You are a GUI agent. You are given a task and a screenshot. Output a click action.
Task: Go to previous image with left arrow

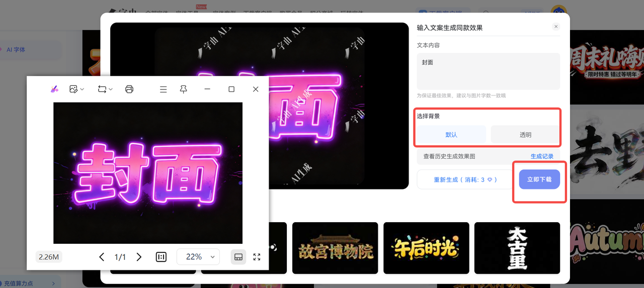tap(102, 257)
